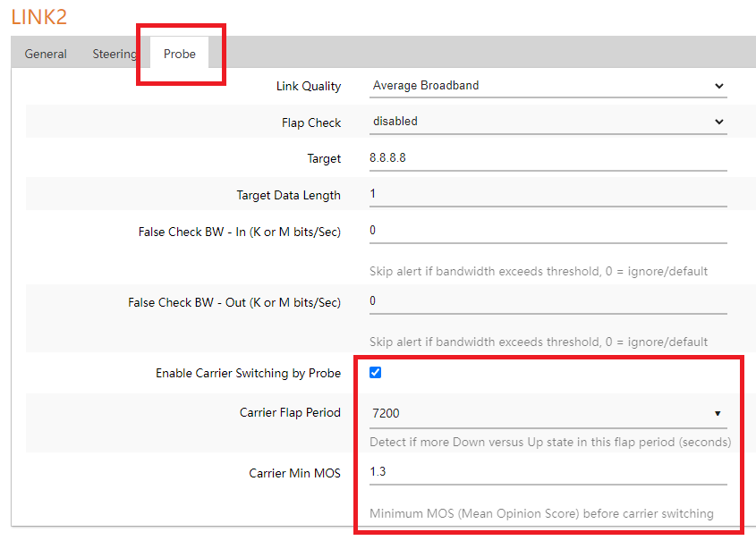Expand the Carrier Flap Period dropdown
756x549 pixels.
[548, 414]
